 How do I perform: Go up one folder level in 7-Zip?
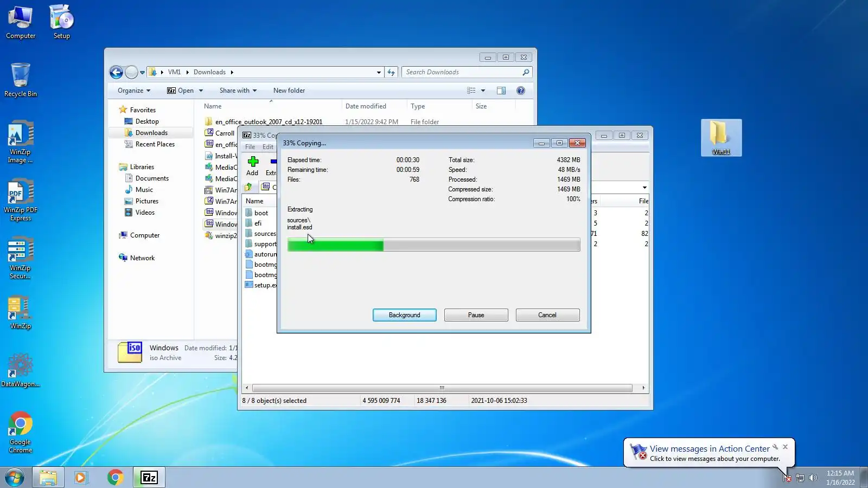point(248,187)
